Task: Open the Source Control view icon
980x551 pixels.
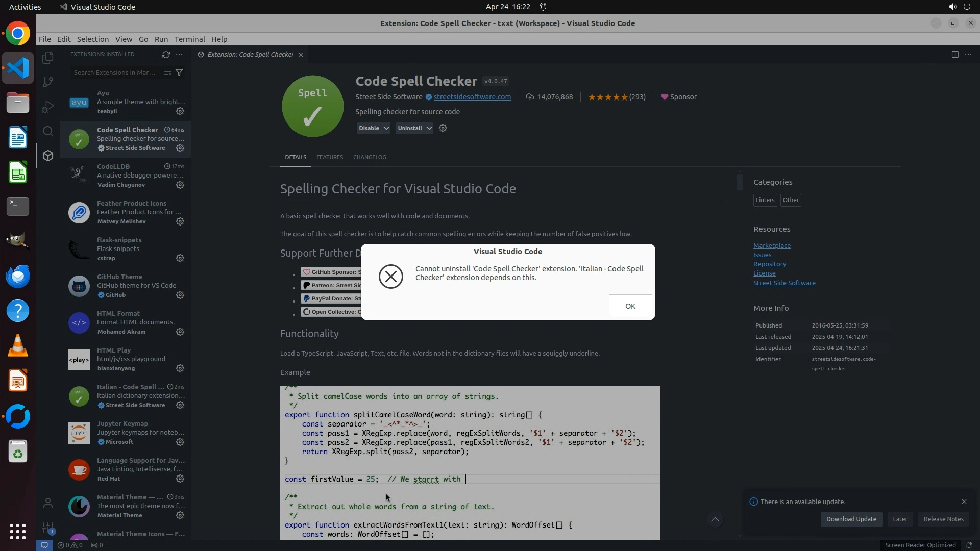Action: pos(48,82)
